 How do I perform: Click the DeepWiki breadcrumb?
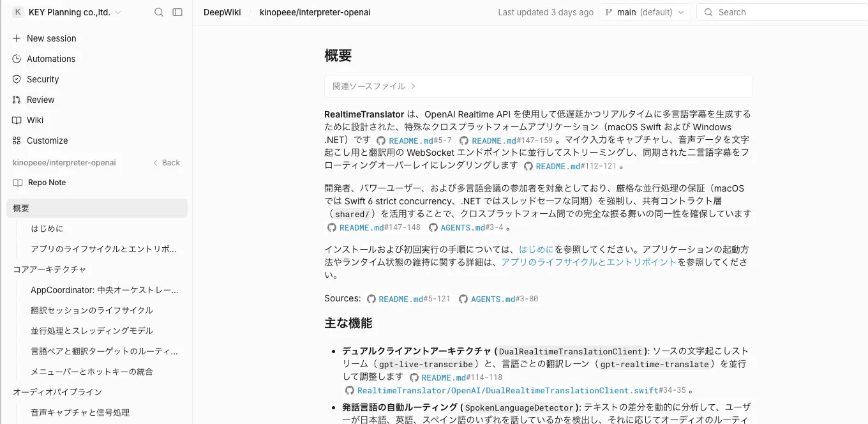222,12
